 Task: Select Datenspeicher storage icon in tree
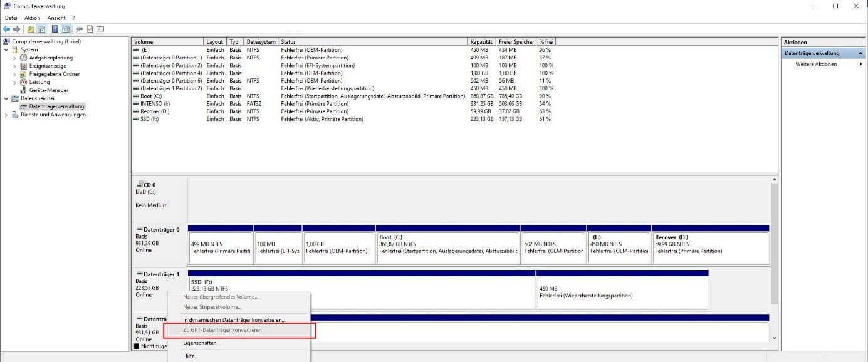tap(15, 98)
